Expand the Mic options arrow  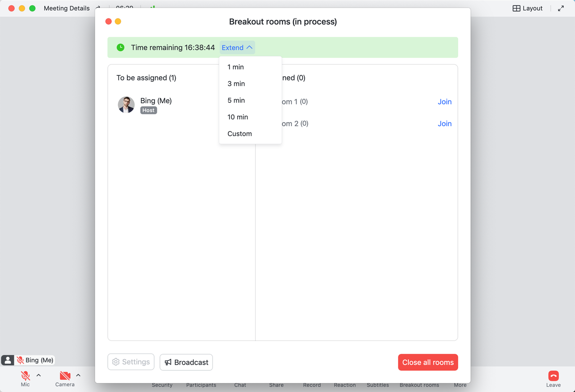coord(39,375)
